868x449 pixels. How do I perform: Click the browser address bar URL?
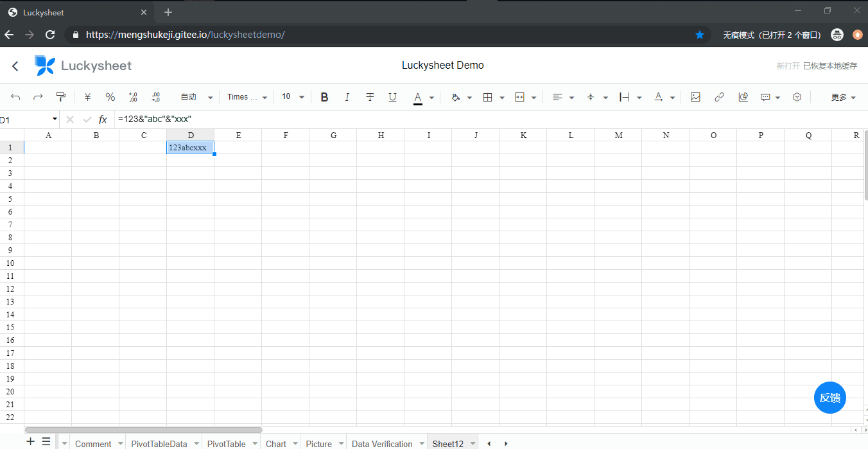click(x=186, y=35)
